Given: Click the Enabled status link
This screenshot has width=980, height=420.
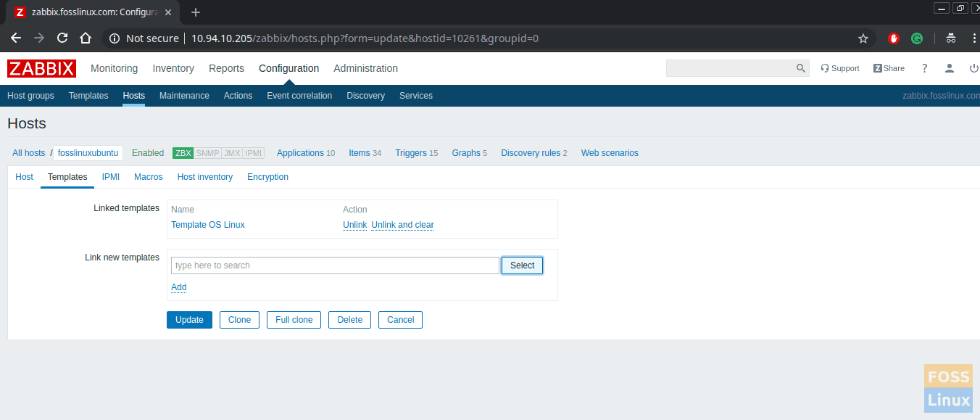Looking at the screenshot, I should tap(148, 153).
